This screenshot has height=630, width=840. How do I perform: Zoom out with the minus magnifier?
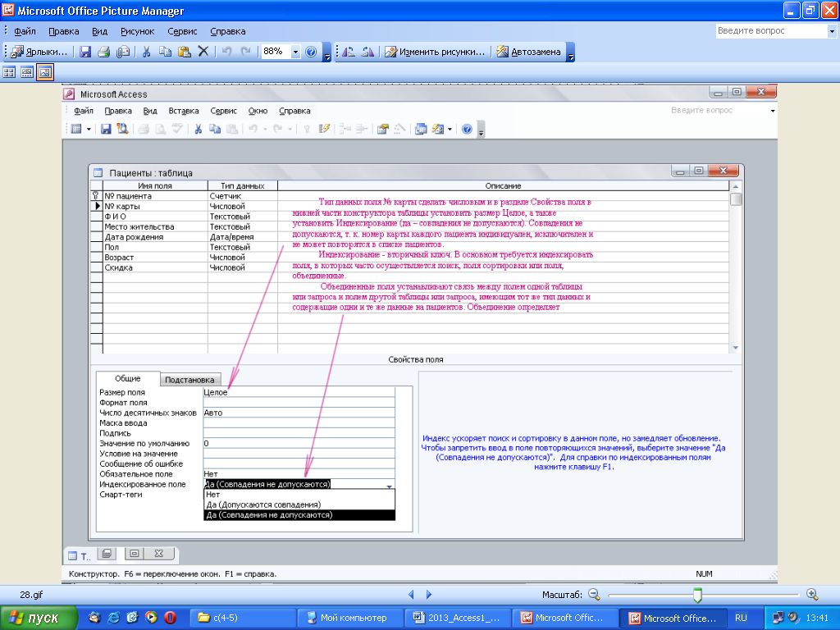[594, 594]
